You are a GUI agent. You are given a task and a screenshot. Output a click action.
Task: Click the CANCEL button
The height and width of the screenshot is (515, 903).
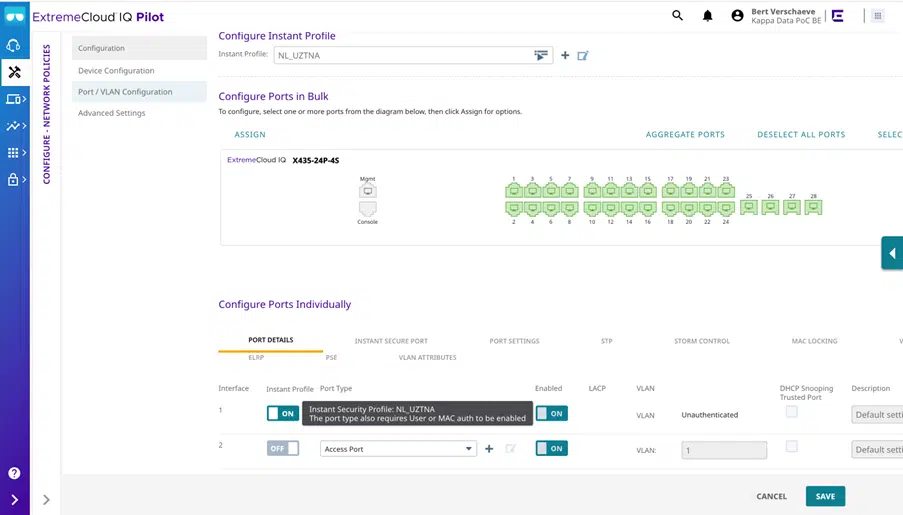click(772, 496)
